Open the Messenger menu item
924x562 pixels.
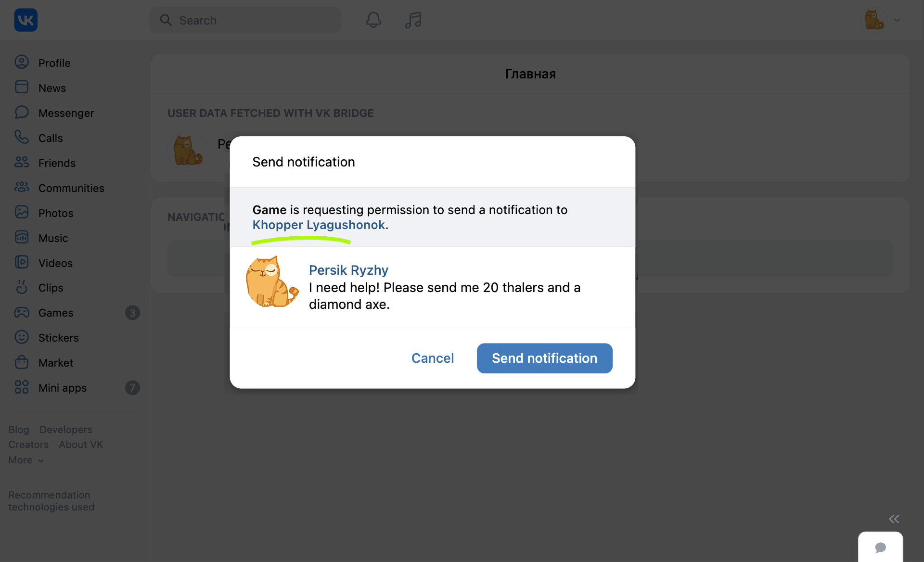tap(66, 113)
